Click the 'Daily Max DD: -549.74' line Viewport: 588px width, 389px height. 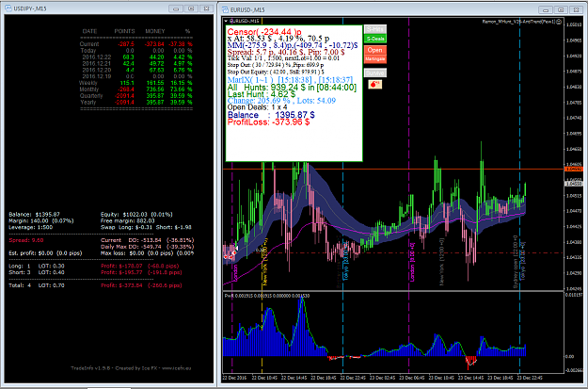148,247
